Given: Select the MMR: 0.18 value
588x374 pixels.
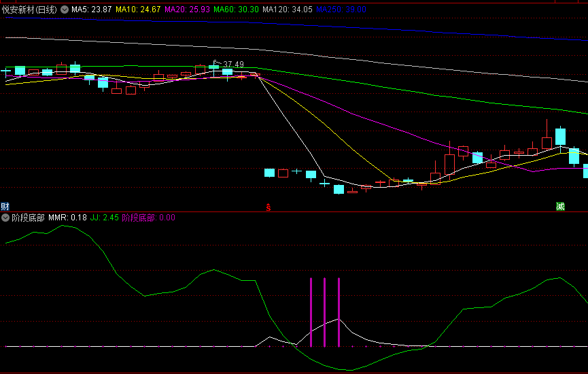Looking at the screenshot, I should point(67,218).
